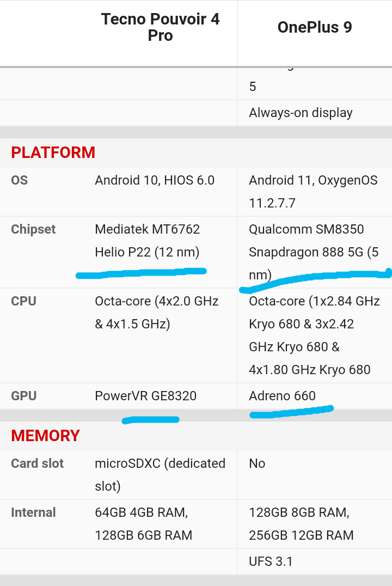Viewport: 392px width, 586px height.
Task: Select the Adreno 660 value
Action: point(282,396)
